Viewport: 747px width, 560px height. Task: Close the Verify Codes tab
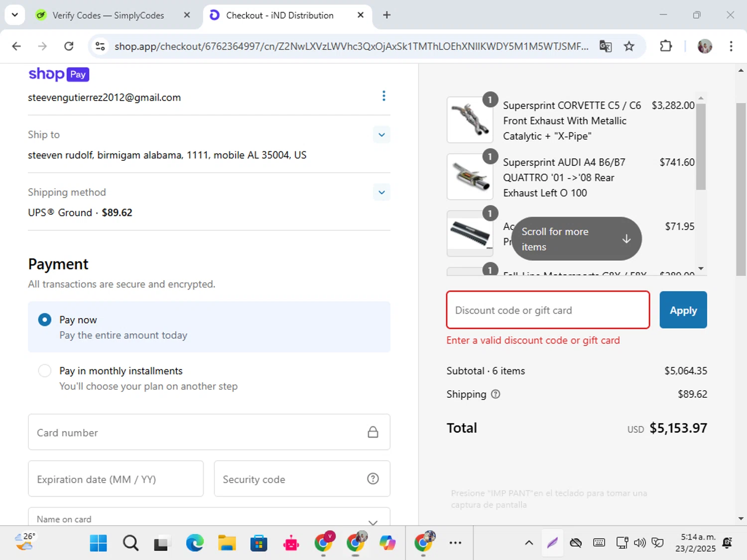(187, 15)
